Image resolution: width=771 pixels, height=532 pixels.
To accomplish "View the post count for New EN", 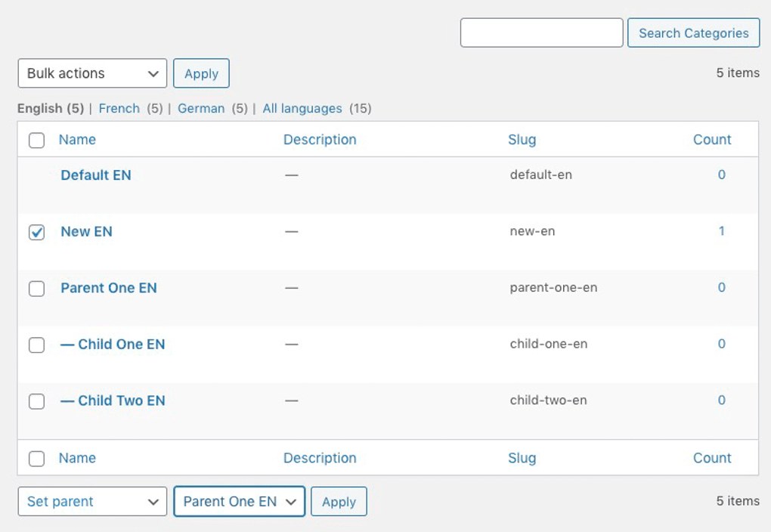I will 721,231.
